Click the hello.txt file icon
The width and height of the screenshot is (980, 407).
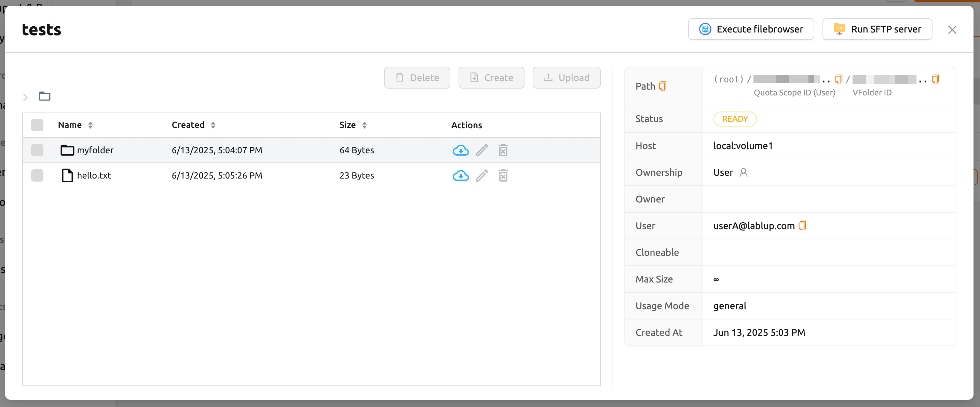(x=67, y=175)
